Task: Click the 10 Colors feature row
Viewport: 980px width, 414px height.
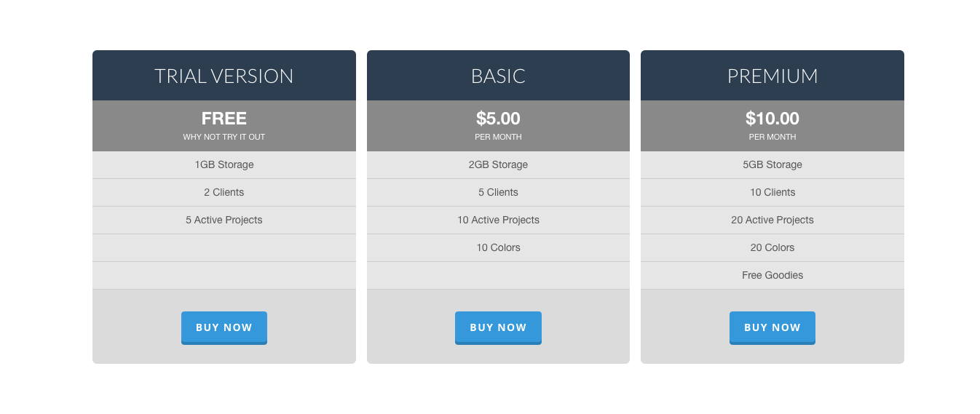Action: click(x=498, y=248)
